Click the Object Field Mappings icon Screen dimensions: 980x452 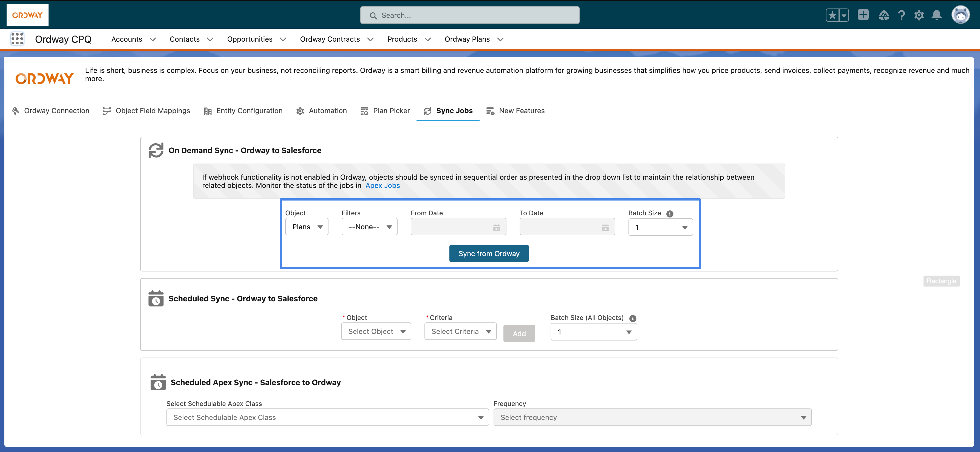point(107,111)
